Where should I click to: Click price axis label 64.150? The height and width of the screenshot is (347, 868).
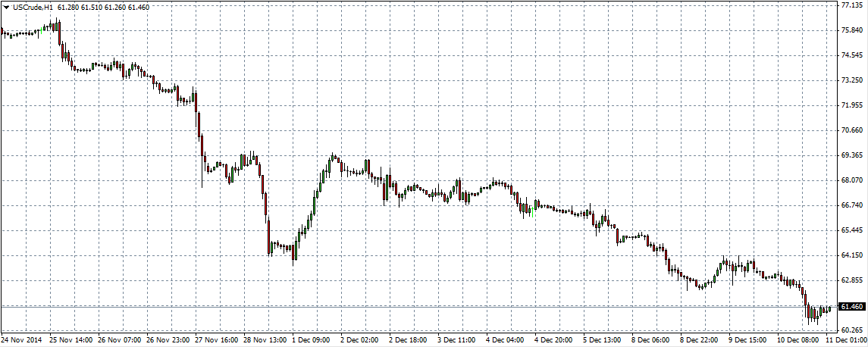851,255
